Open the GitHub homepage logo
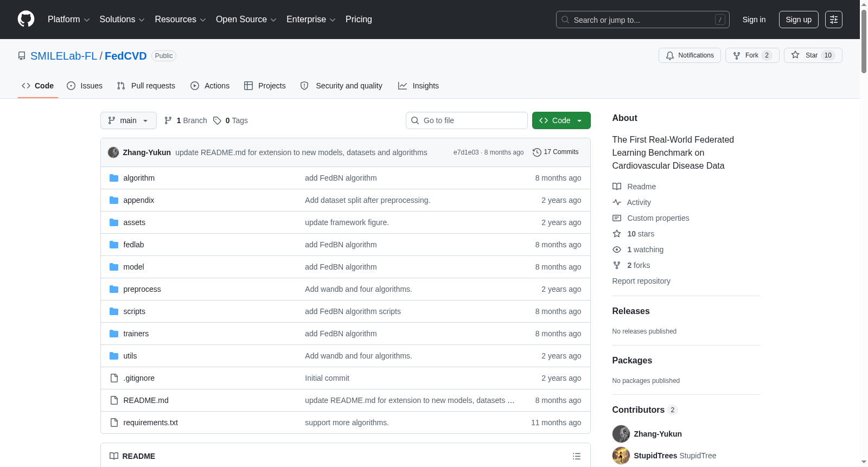868x467 pixels. coord(26,20)
